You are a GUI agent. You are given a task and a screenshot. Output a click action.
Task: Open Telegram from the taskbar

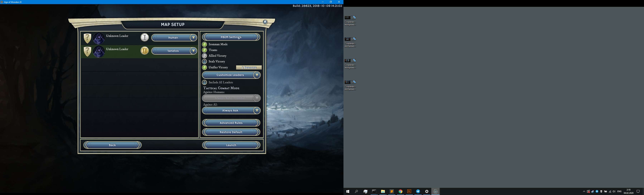tap(418, 191)
